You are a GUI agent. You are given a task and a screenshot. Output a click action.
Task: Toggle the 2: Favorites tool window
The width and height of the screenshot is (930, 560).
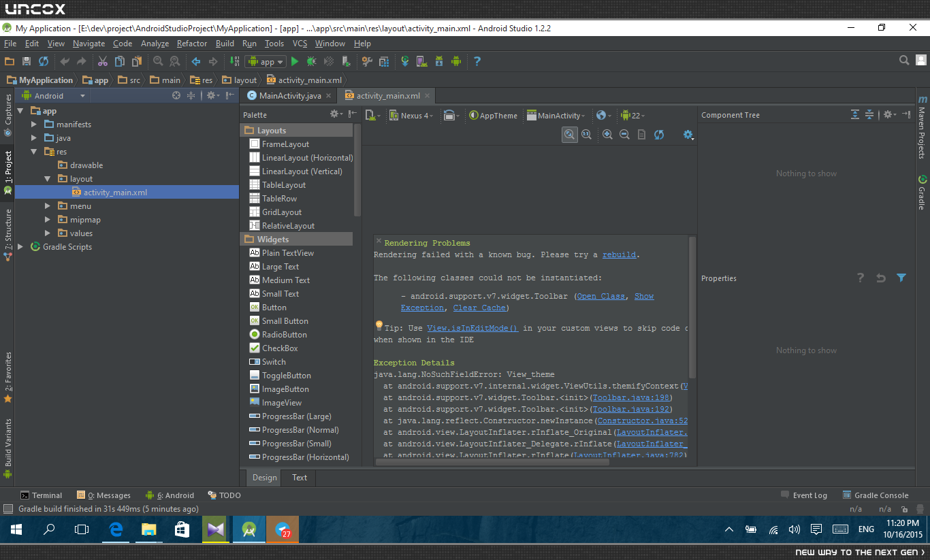coord(7,378)
